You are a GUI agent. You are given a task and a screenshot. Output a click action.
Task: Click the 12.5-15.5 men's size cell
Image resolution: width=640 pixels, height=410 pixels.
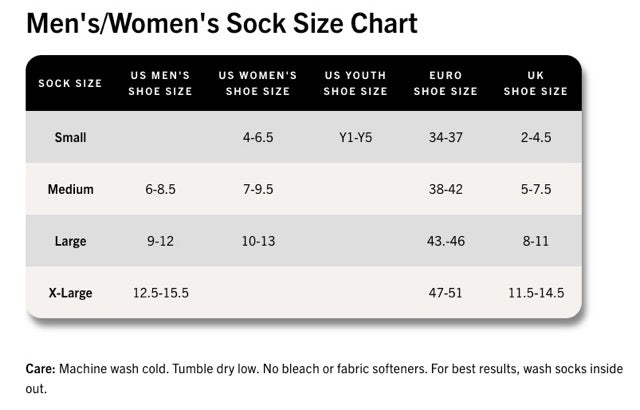(159, 293)
